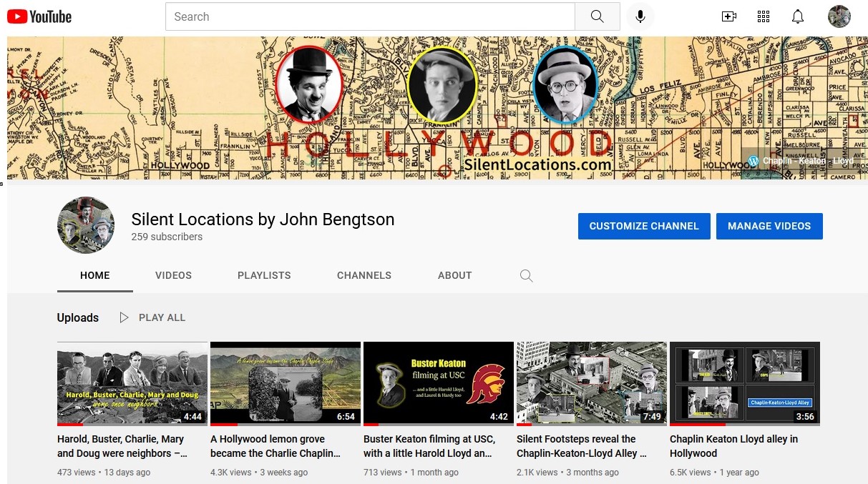Viewport: 868px width, 484px height.
Task: Open the create video camera icon
Action: pos(729,16)
